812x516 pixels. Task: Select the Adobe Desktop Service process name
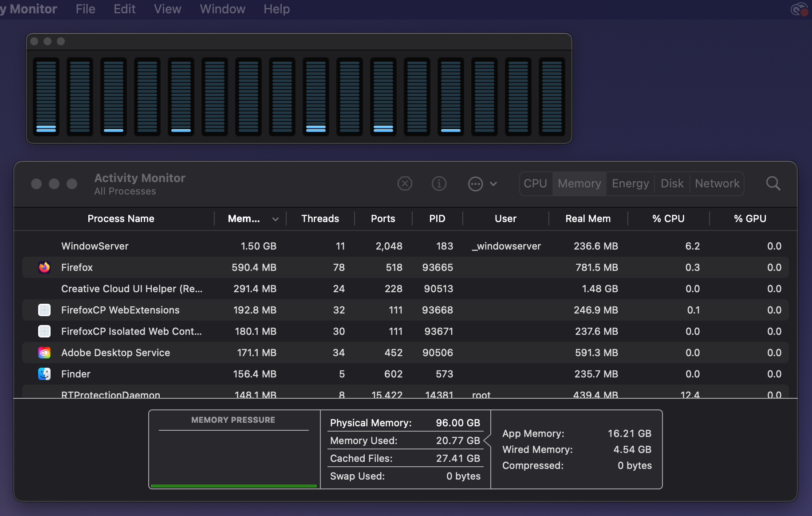pos(115,353)
